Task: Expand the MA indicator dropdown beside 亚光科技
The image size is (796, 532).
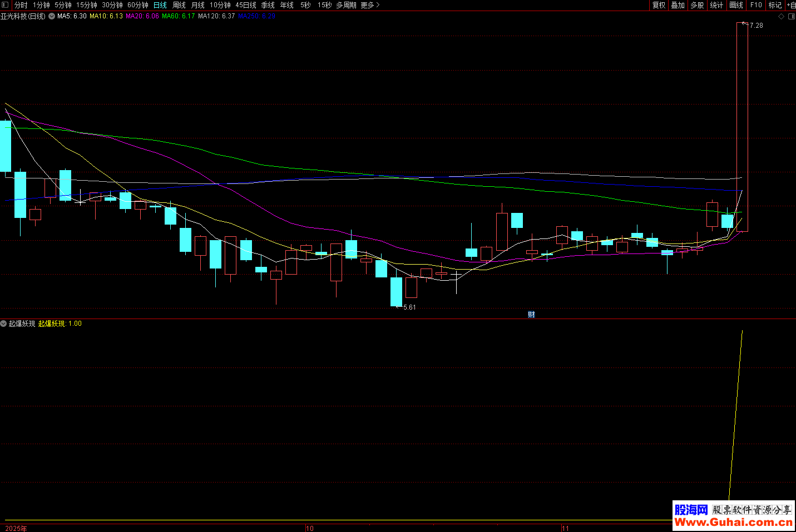Action: [x=52, y=17]
